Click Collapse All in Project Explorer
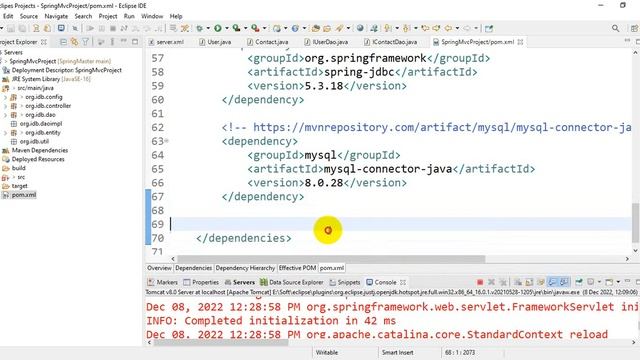Image resolution: width=640 pixels, height=360 pixels. 63,42
